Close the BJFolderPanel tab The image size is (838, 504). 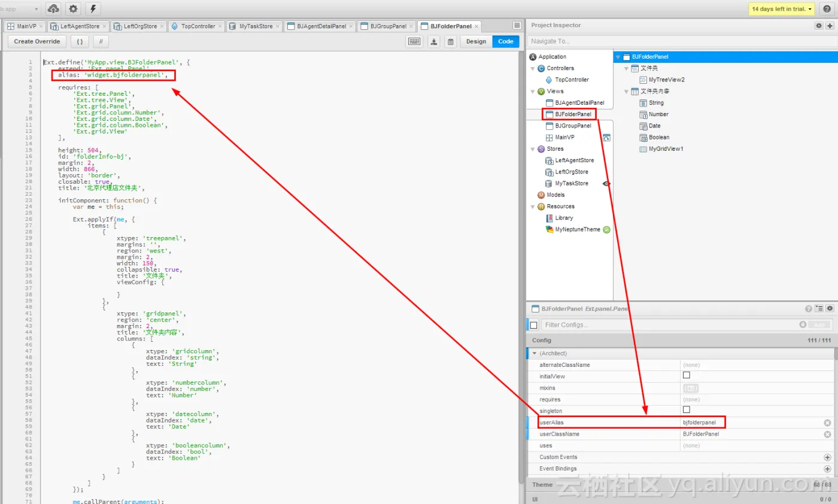coord(476,26)
